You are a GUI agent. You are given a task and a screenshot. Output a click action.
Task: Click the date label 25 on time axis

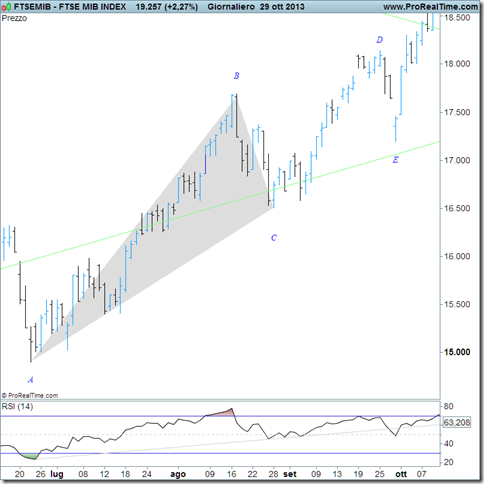click(380, 474)
